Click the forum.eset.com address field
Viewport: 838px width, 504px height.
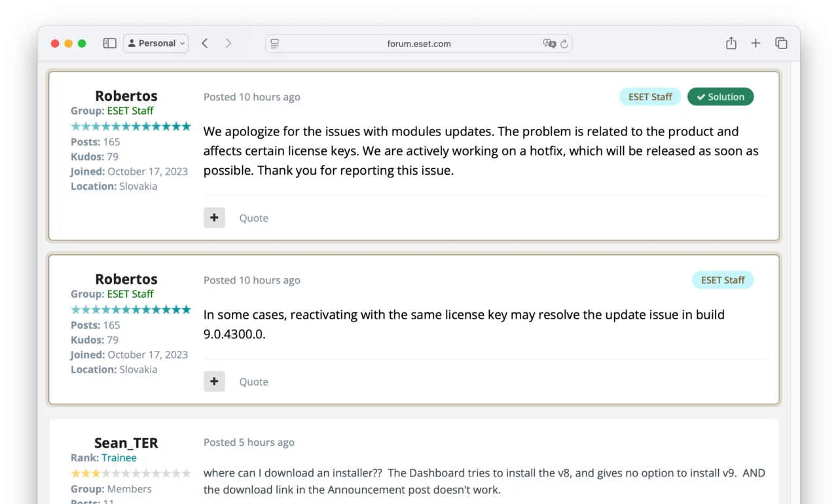point(419,44)
